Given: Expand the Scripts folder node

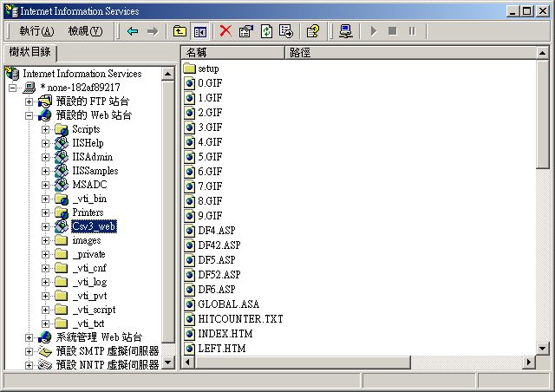Looking at the screenshot, I should (45, 129).
